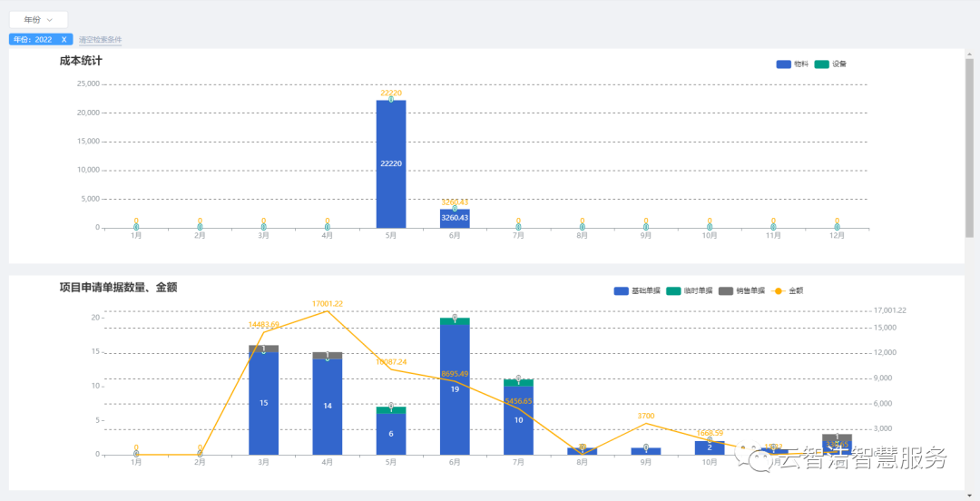This screenshot has width=980, height=501.
Task: Select the 17001.22 peak point on 金额 line
Action: click(328, 311)
